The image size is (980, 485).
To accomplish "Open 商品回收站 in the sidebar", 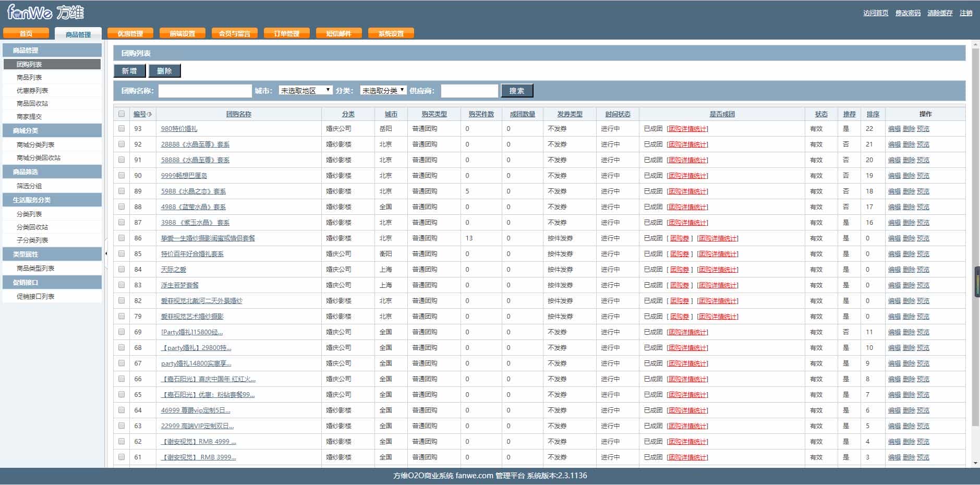I will coord(32,103).
